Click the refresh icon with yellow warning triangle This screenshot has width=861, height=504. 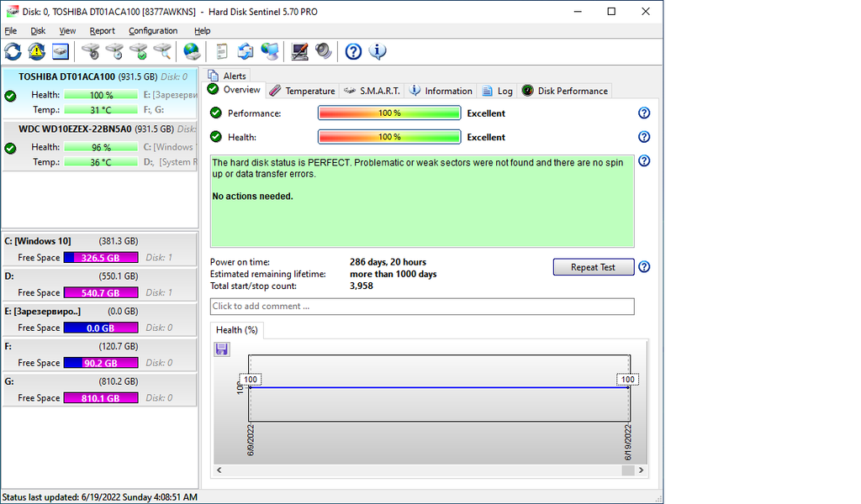37,51
